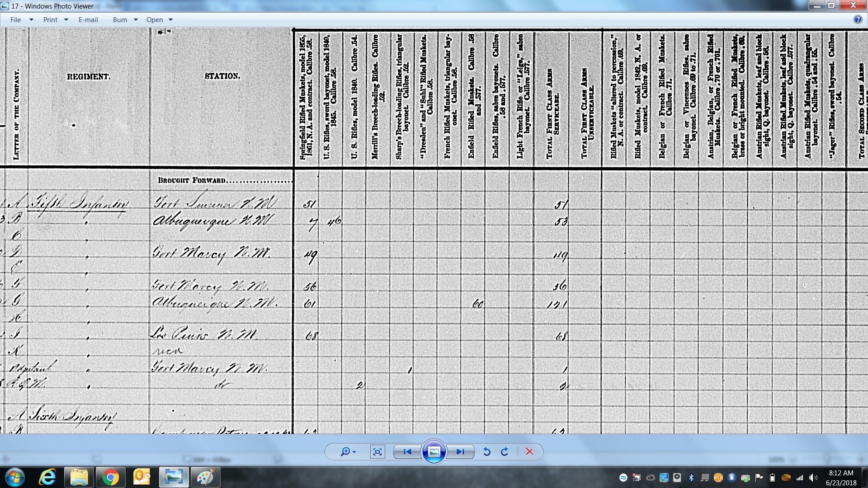Click the taskbar volume speaker icon
Viewport: 868px width, 488px height.
pyautogui.click(x=813, y=478)
